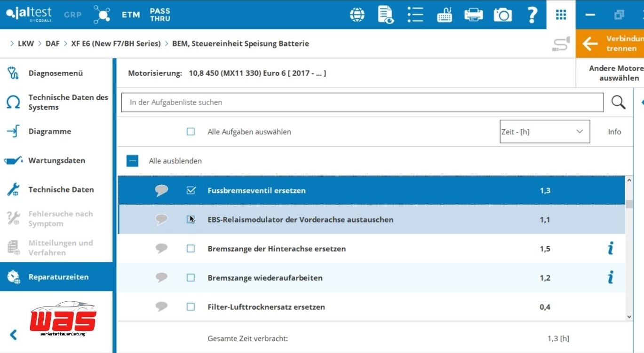Uncheck Fussbremseventil ersetzen checkbox

(x=191, y=190)
